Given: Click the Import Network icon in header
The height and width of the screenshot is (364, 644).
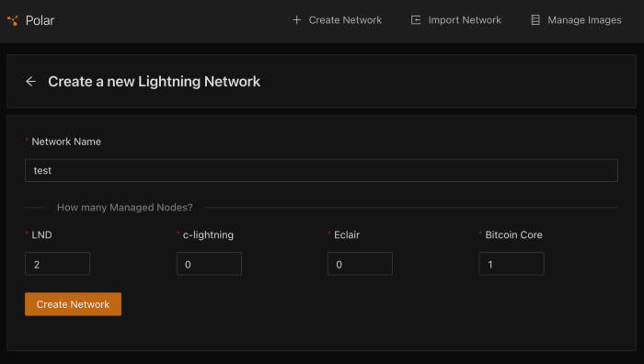Looking at the screenshot, I should (416, 19).
